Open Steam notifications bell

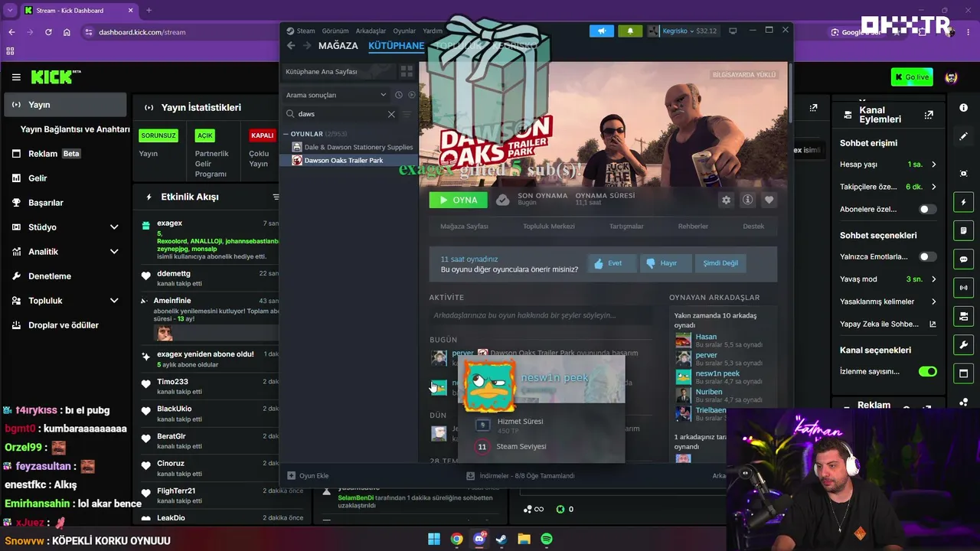(630, 31)
